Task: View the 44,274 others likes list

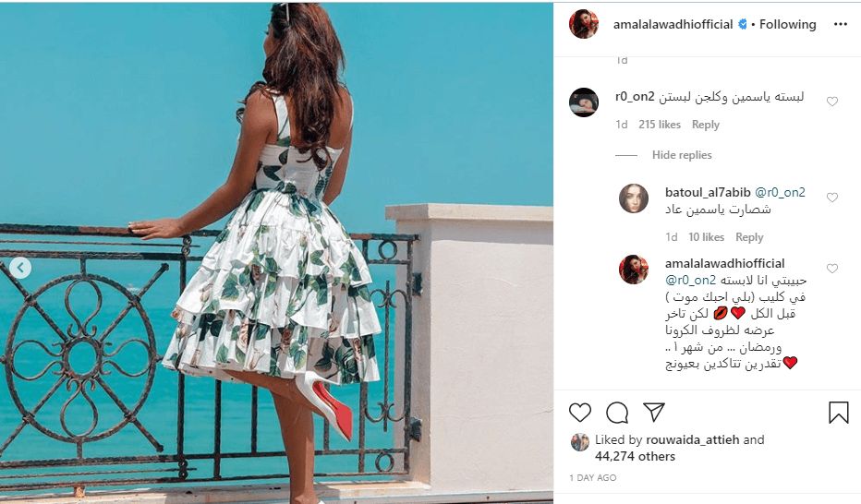Action: pyautogui.click(x=635, y=456)
